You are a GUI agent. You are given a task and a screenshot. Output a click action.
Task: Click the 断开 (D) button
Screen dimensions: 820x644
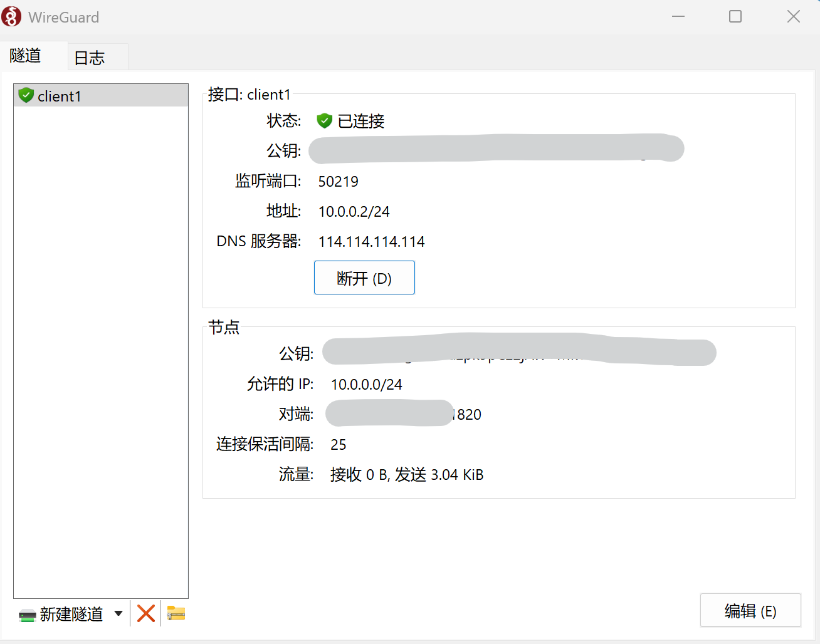point(364,278)
